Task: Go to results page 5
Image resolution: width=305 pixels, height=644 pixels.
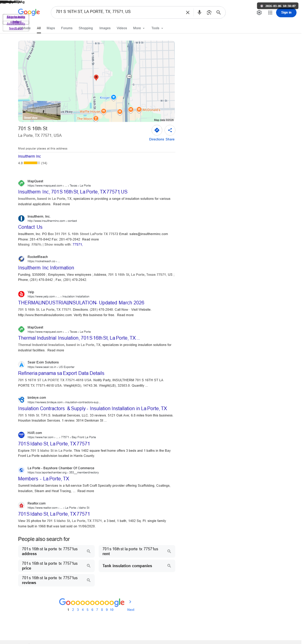Action: click(x=87, y=610)
